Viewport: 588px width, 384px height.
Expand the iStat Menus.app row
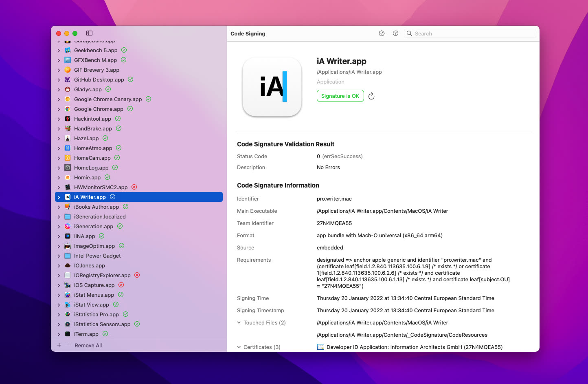point(59,295)
